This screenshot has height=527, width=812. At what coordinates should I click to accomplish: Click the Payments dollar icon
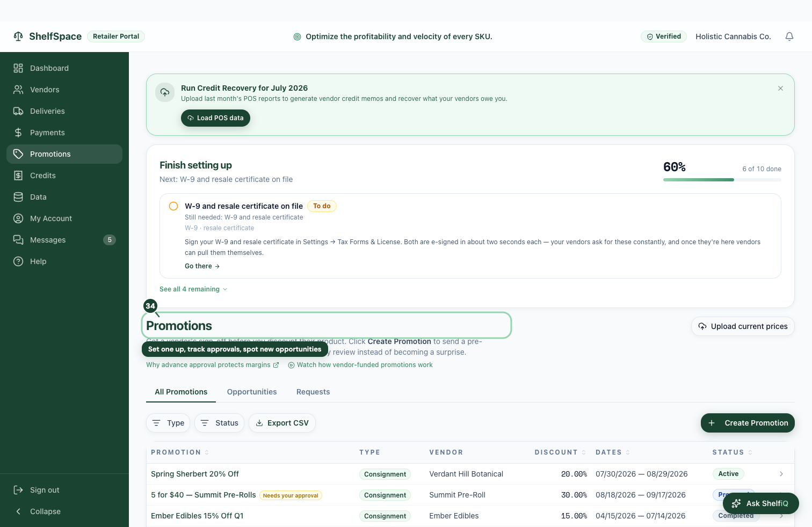point(18,133)
